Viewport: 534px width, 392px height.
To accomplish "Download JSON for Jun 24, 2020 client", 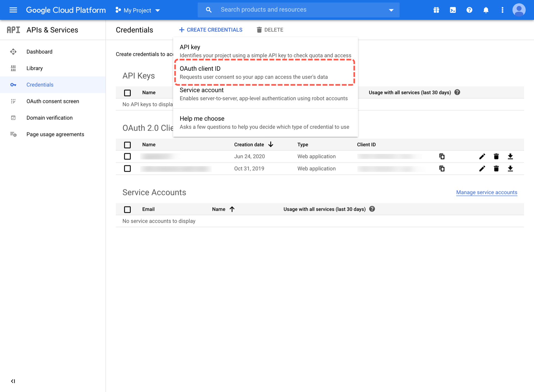I will 510,156.
